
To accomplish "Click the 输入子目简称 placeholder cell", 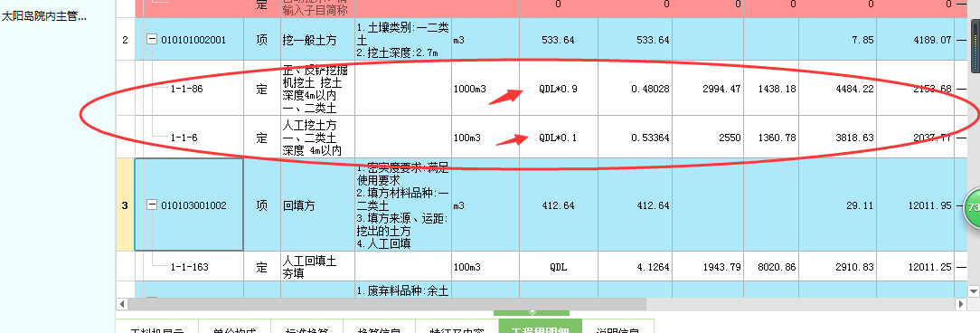I will pyautogui.click(x=317, y=8).
